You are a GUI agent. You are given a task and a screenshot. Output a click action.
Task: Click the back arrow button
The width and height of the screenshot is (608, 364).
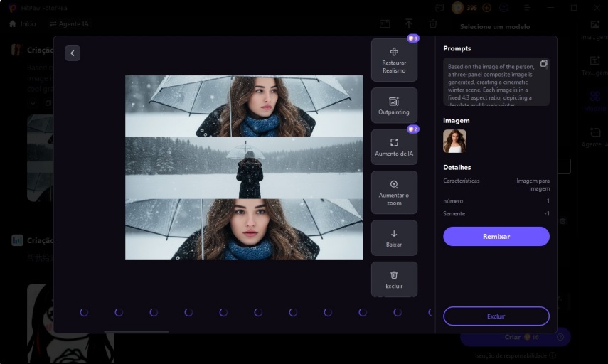point(73,53)
